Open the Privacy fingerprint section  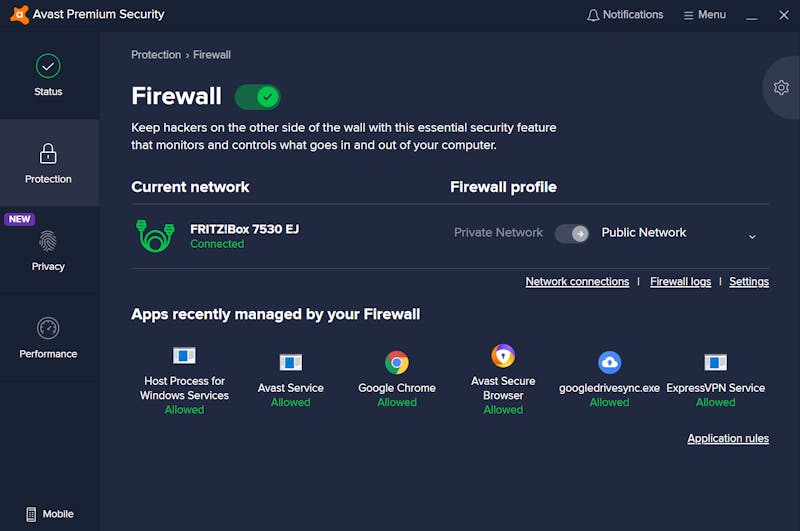(x=48, y=249)
